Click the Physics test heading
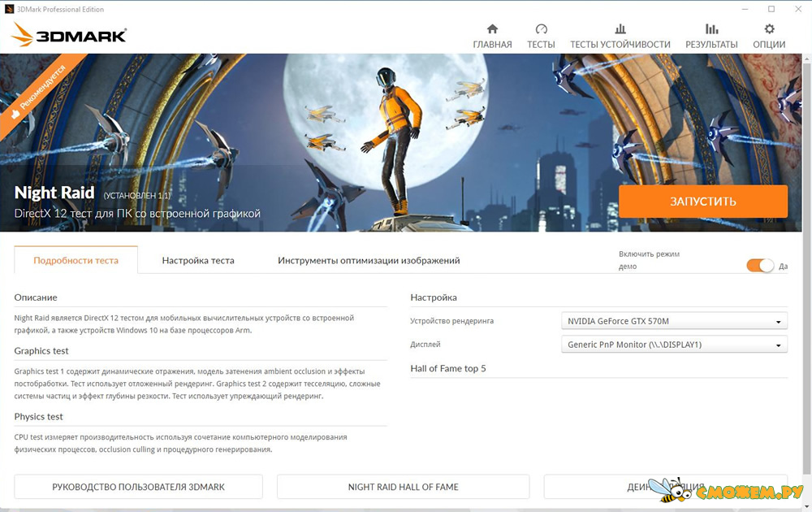 (x=39, y=417)
